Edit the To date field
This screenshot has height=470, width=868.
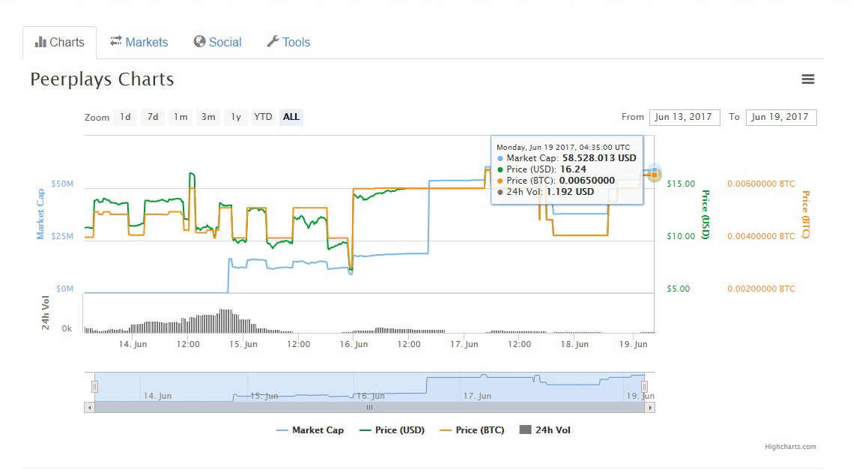click(781, 118)
